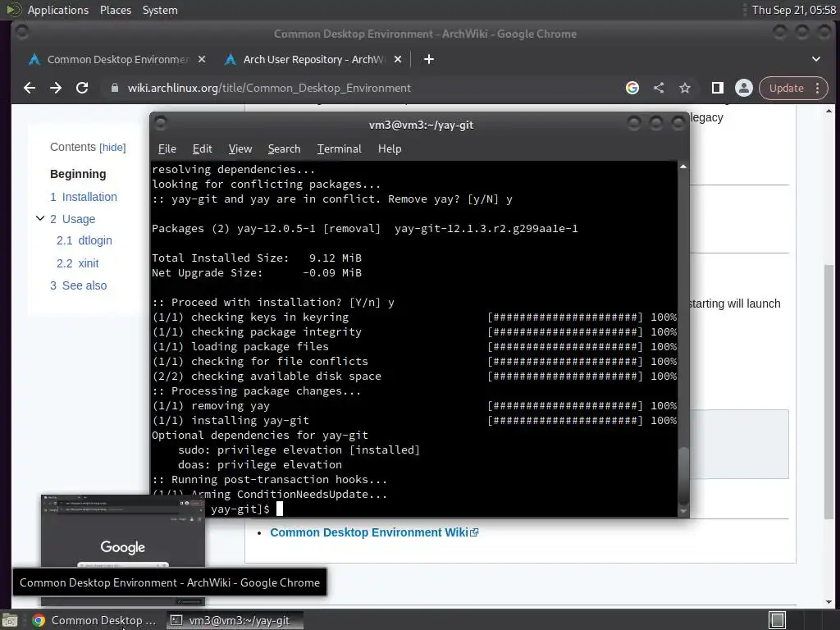Click the Chrome window menu icon
Image resolution: width=840 pixels, height=630 pixels.
tap(22, 33)
